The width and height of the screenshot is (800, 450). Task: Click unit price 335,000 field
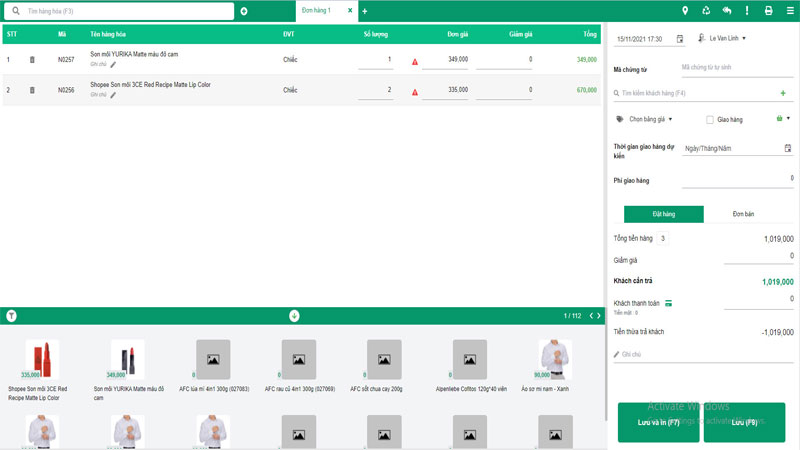pyautogui.click(x=445, y=90)
